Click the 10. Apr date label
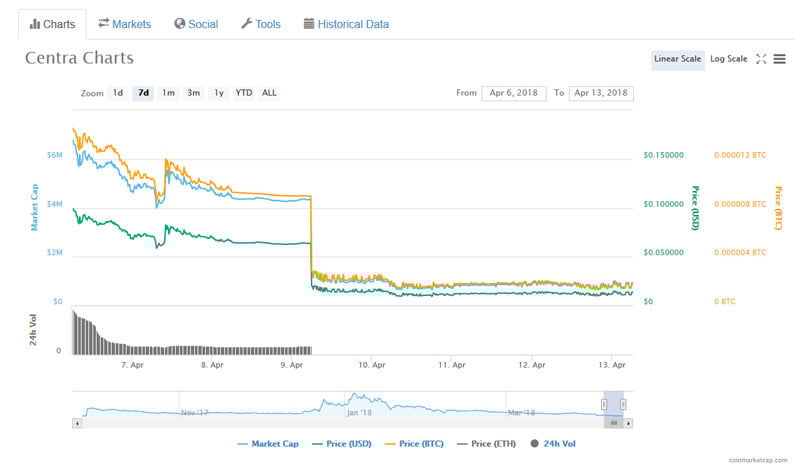 (372, 365)
